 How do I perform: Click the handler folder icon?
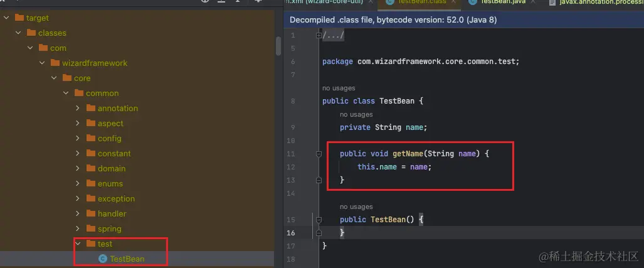91,213
